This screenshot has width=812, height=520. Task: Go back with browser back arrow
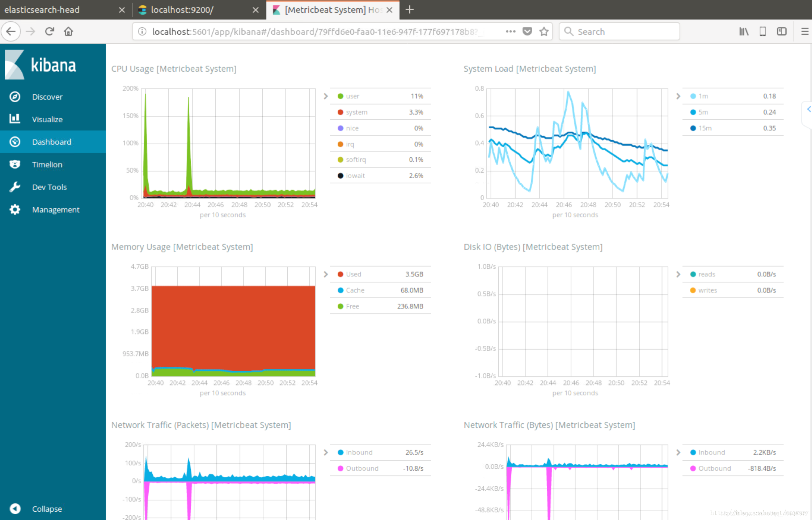11,31
